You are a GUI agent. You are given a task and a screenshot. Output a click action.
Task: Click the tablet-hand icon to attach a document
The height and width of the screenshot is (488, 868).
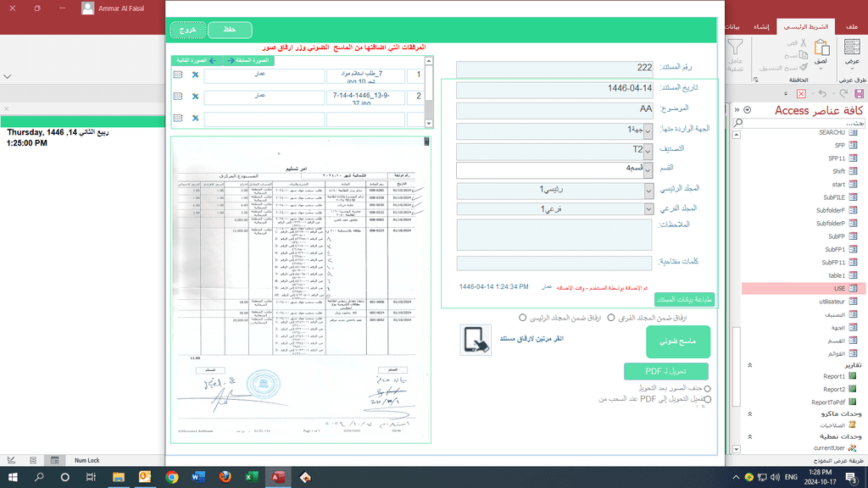(x=476, y=340)
